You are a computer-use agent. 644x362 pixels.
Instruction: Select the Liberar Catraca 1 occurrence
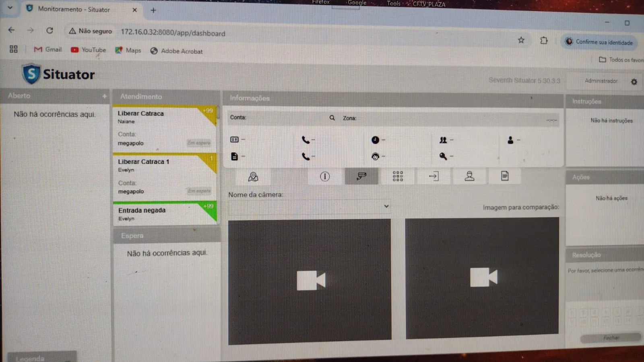coord(165,177)
